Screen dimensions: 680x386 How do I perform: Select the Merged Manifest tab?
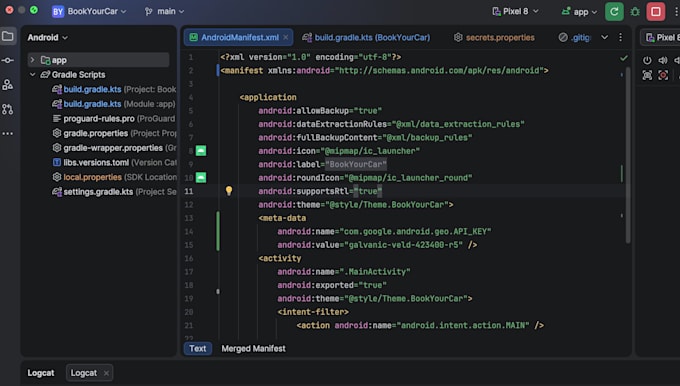(x=253, y=348)
